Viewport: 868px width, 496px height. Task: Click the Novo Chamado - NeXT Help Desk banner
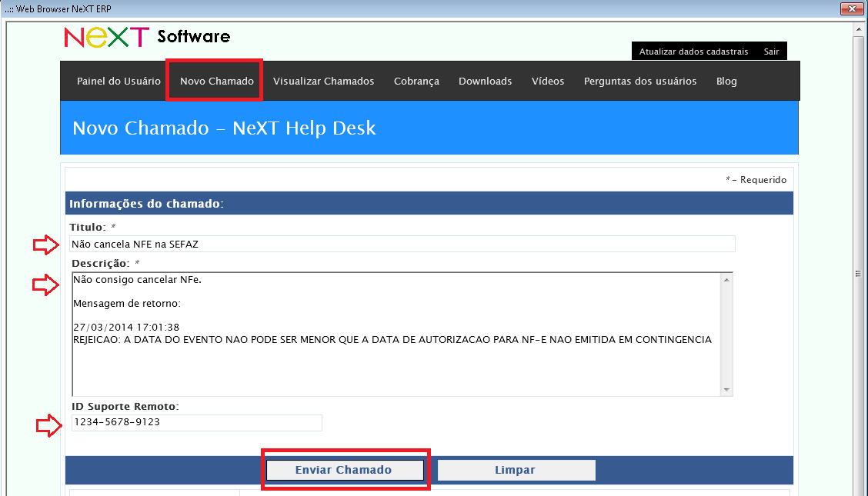(429, 128)
